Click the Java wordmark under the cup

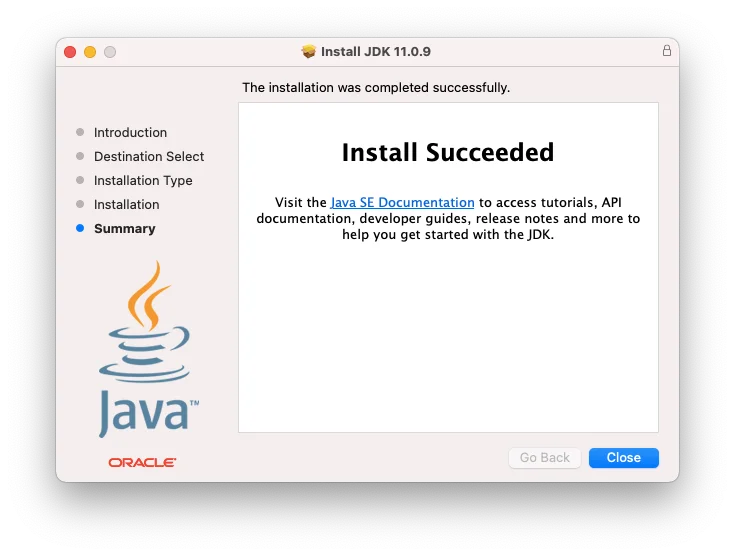tap(147, 412)
